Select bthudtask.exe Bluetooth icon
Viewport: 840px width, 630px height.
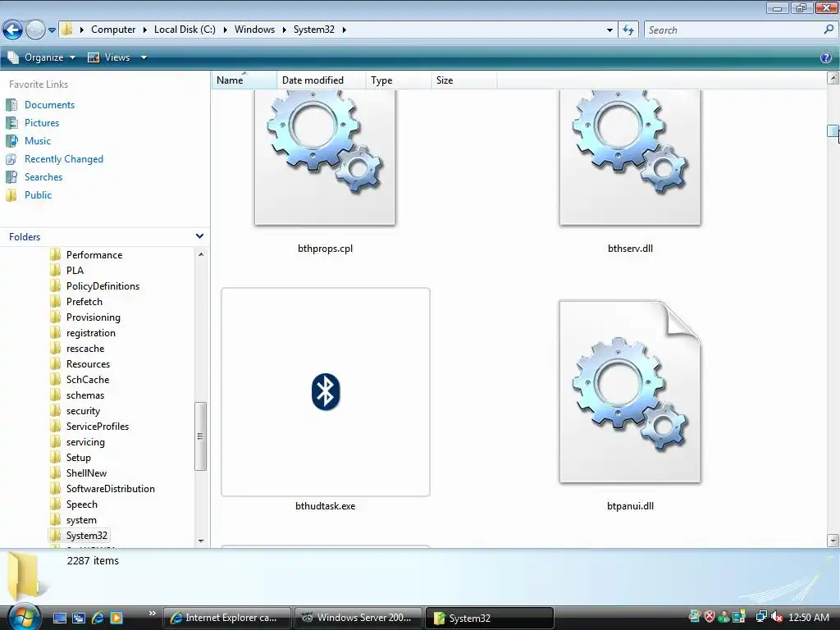(x=326, y=392)
